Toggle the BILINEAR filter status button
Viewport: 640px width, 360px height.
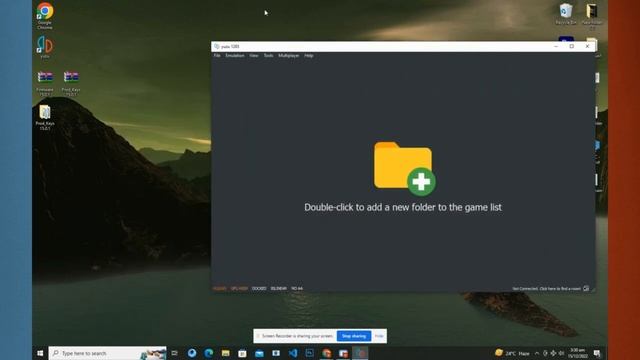coord(278,289)
